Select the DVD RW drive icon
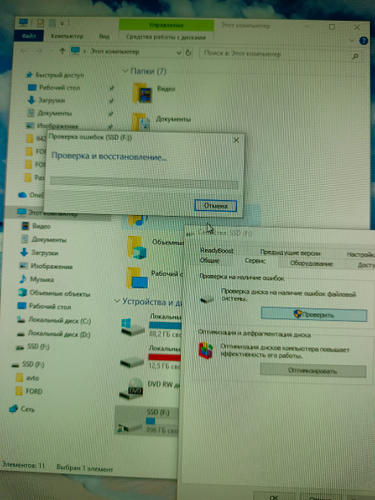The height and width of the screenshot is (500, 375). coord(132,389)
